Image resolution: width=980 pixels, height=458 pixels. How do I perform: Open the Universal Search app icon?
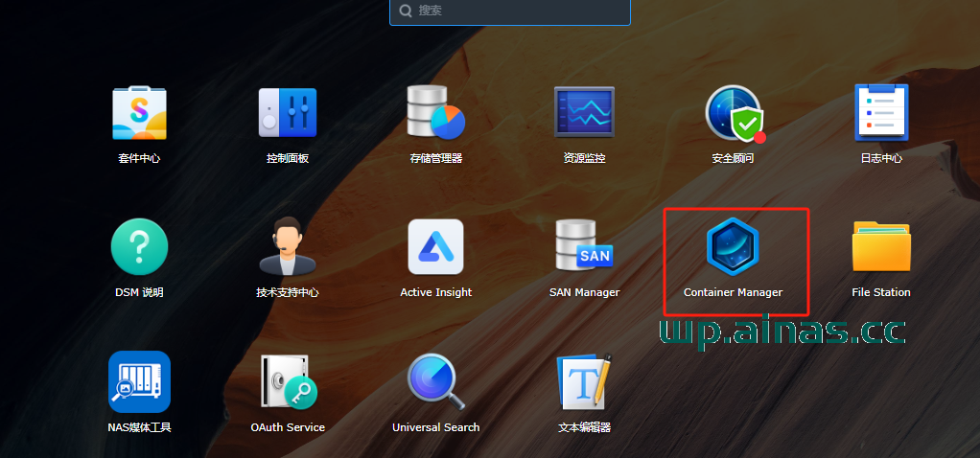(436, 381)
